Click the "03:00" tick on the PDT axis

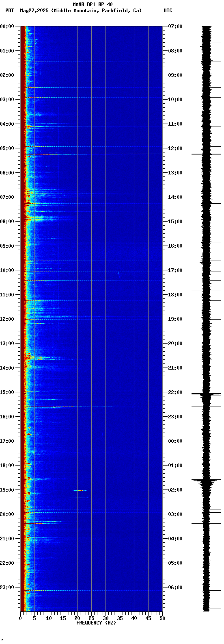coord(7,100)
